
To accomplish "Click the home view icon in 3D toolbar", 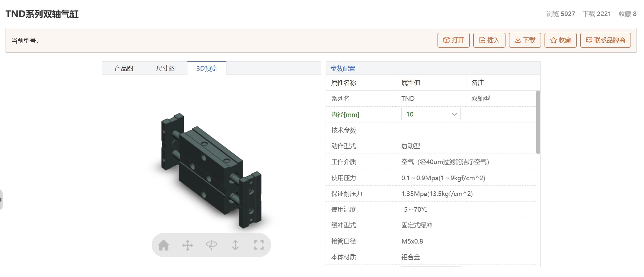I will click(163, 245).
